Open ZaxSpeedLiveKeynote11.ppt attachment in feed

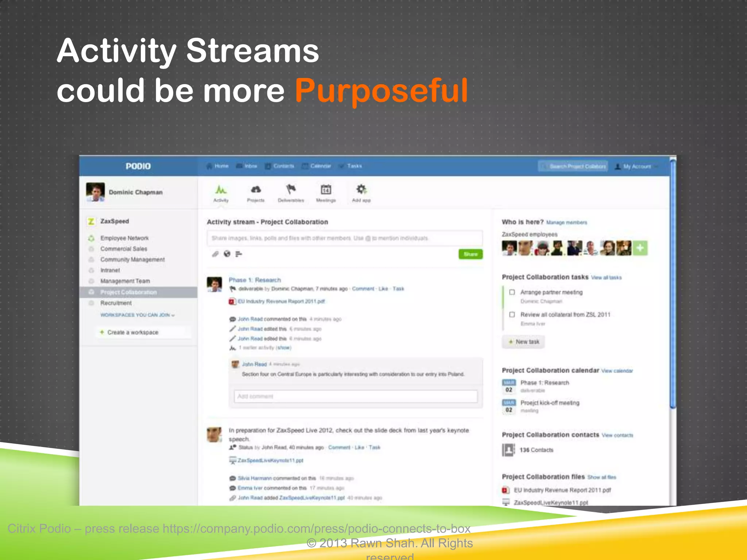270,460
